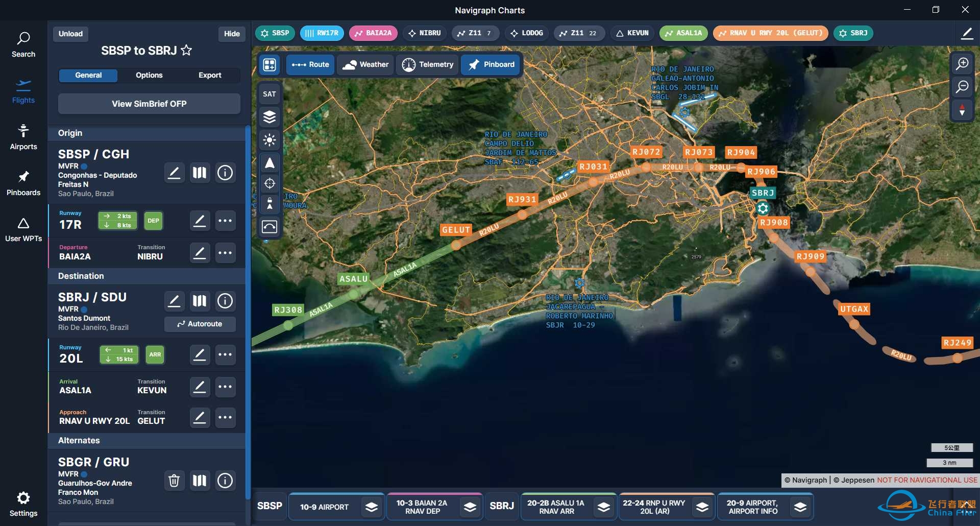Delete the SBGR / GRU alternate

(174, 481)
